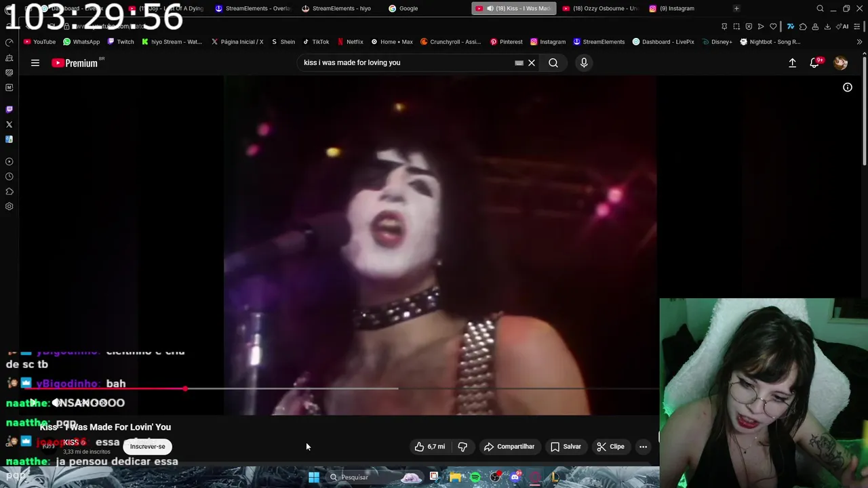Open the 7TV extension icon
Image resolution: width=868 pixels, height=488 pixels.
tap(791, 26)
